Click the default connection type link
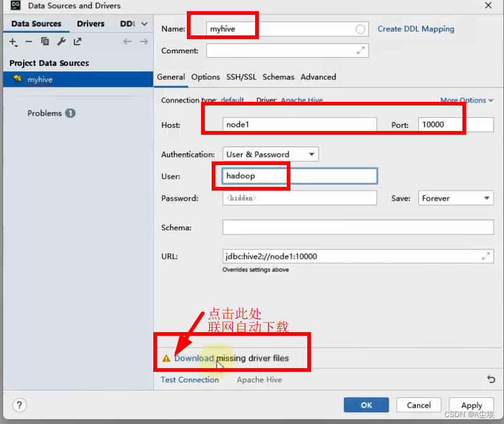This screenshot has height=424, width=504. (232, 101)
